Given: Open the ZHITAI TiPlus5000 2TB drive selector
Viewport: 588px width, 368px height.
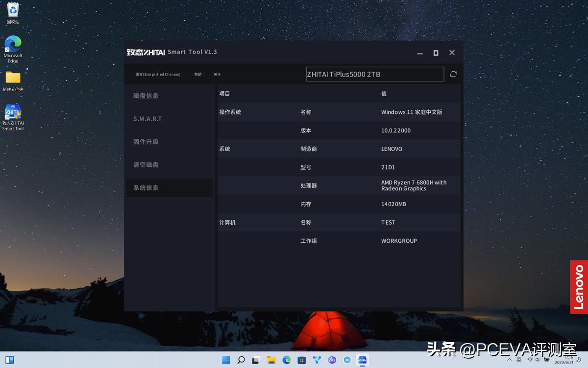Looking at the screenshot, I should tap(375, 74).
